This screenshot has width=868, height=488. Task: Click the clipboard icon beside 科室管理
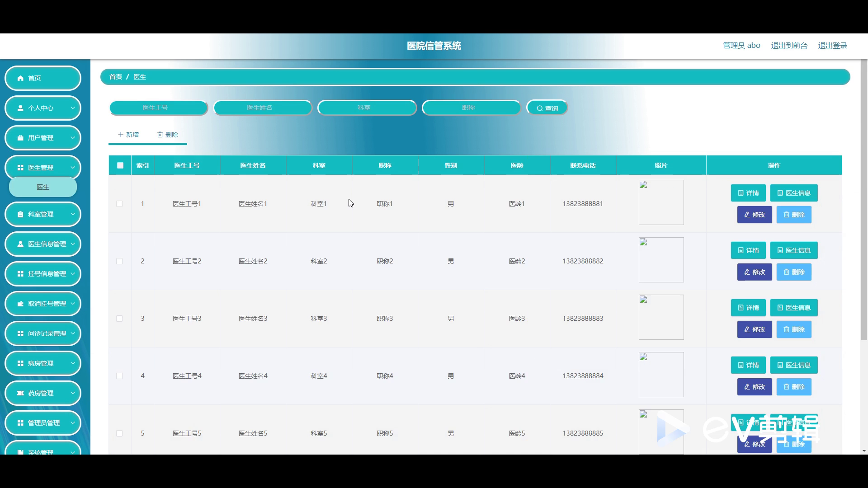(20, 214)
